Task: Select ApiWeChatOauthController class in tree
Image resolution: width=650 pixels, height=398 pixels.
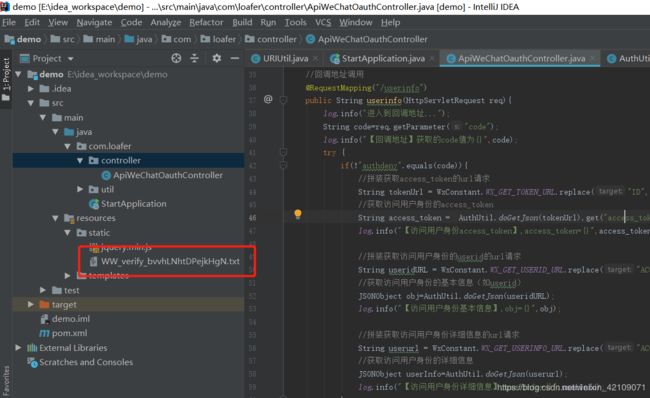Action: (162, 175)
